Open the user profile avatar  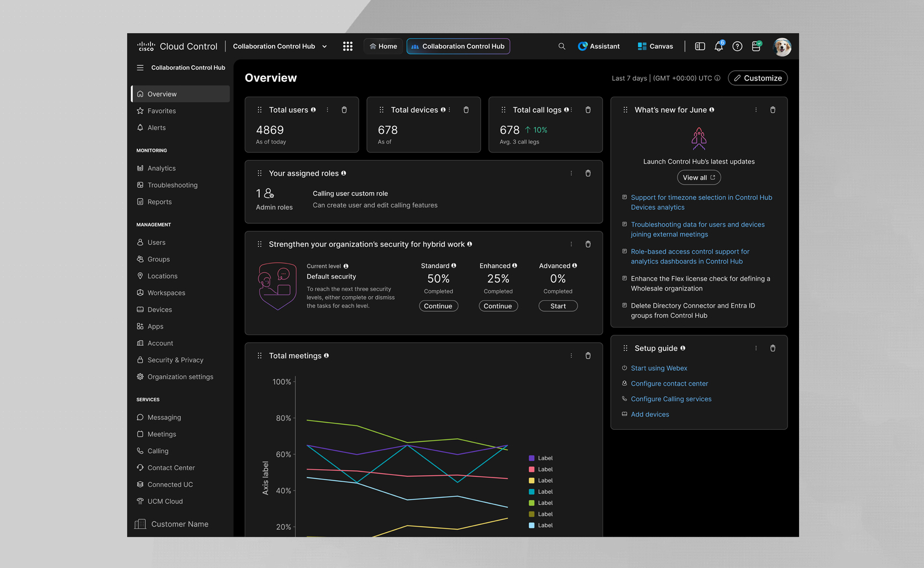click(x=782, y=46)
